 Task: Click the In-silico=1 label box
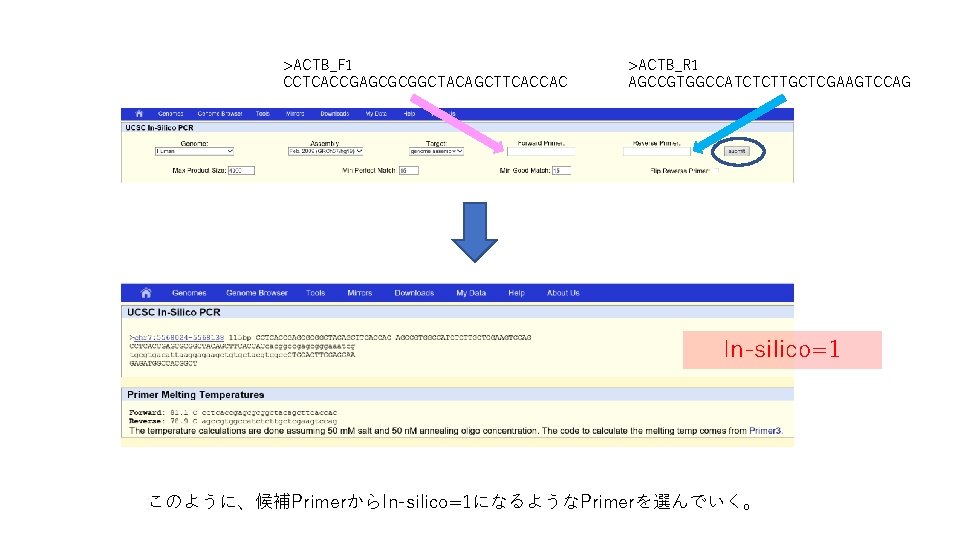click(782, 350)
